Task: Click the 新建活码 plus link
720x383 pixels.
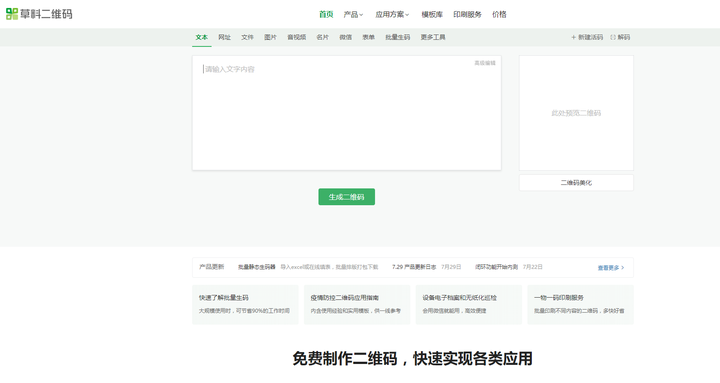Action: pyautogui.click(x=587, y=37)
